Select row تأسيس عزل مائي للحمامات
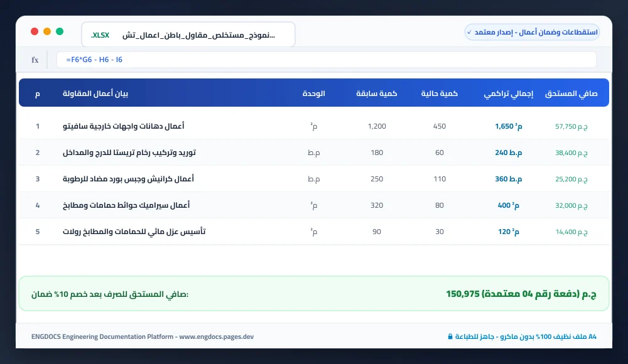This screenshot has width=628, height=364. click(x=314, y=232)
